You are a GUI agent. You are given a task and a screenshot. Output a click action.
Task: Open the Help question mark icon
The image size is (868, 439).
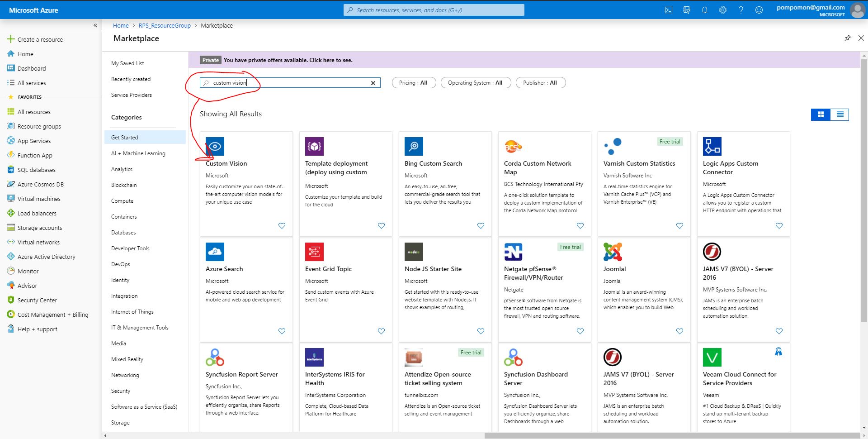741,10
